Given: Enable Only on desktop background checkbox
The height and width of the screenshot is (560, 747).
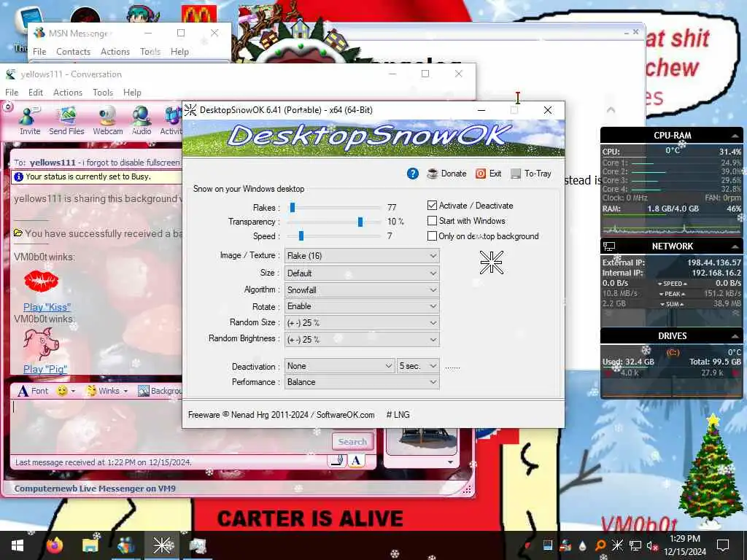Looking at the screenshot, I should click(x=432, y=236).
